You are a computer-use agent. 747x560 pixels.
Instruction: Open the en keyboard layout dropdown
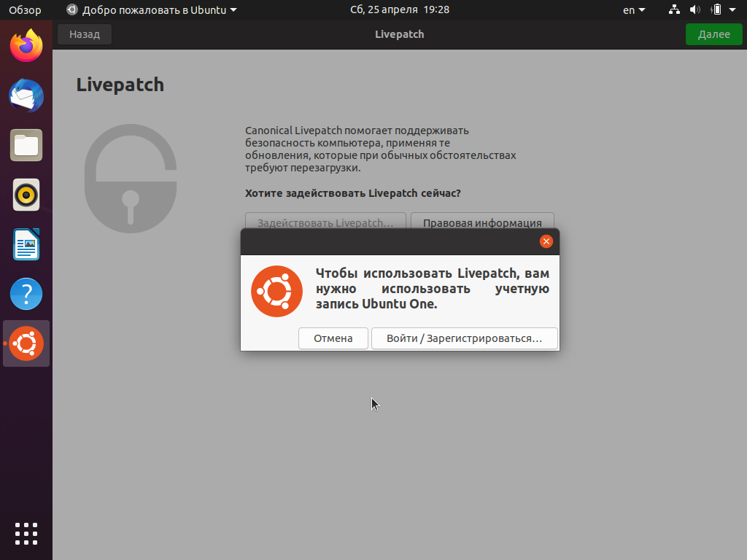point(634,10)
